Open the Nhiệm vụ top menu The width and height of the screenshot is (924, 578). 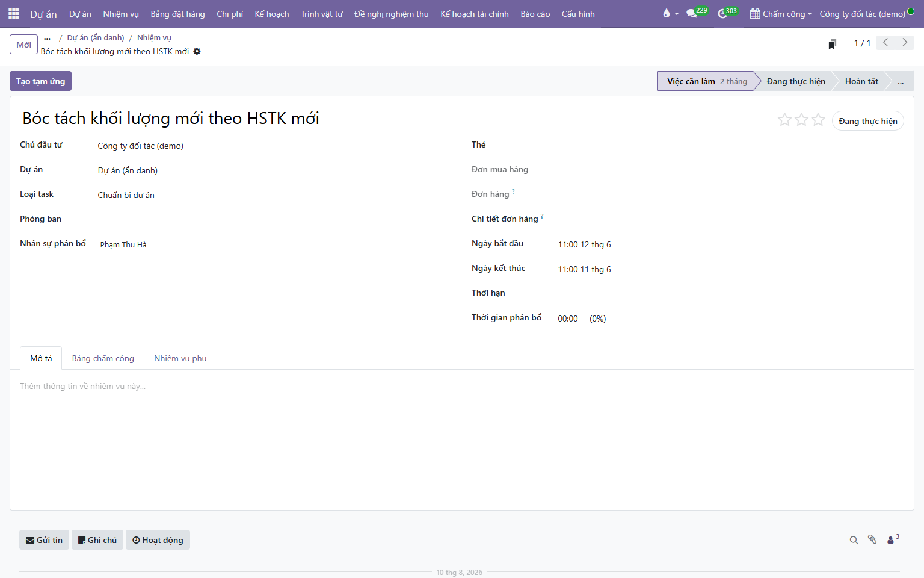pos(121,14)
